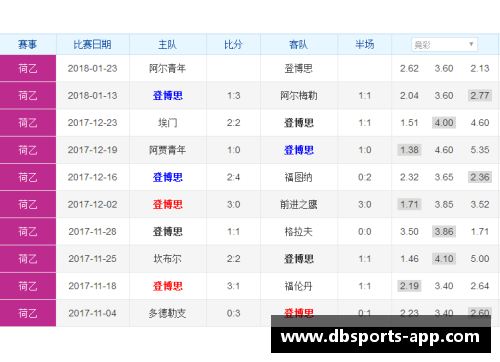The height and width of the screenshot is (362, 500).
Task: Select odds 3.85
Action: (x=444, y=204)
